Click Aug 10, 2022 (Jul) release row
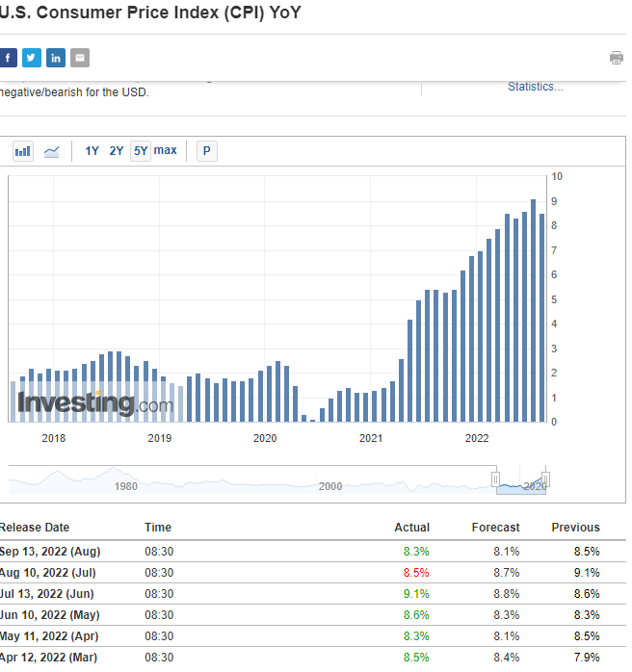 [313, 573]
